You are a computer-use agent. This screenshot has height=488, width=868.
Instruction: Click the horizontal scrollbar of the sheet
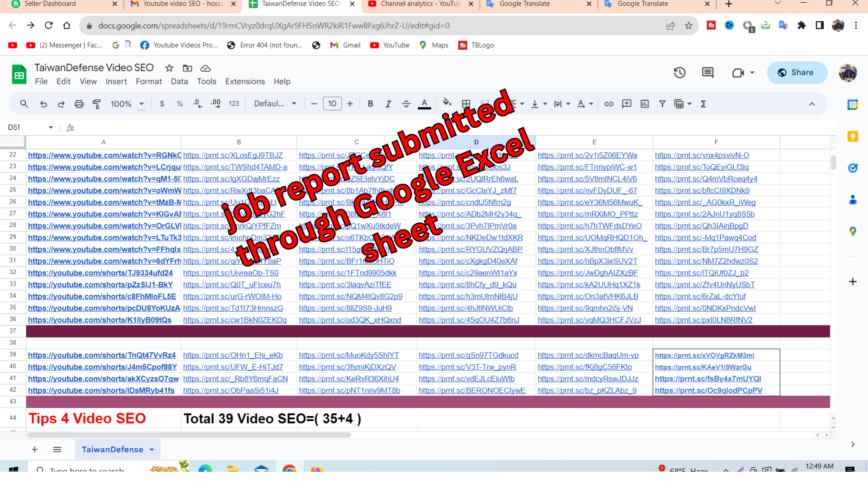[x=189, y=435]
